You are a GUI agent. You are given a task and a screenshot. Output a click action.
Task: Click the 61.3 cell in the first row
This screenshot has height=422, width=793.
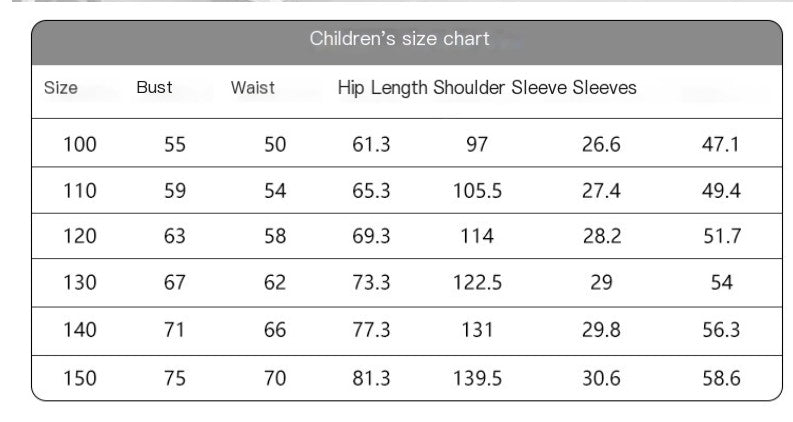pyautogui.click(x=371, y=145)
